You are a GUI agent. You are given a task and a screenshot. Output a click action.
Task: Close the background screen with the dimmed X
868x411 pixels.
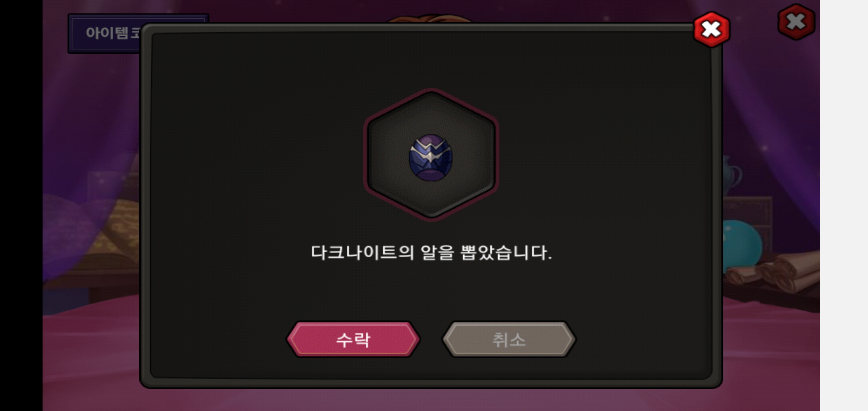tap(796, 22)
